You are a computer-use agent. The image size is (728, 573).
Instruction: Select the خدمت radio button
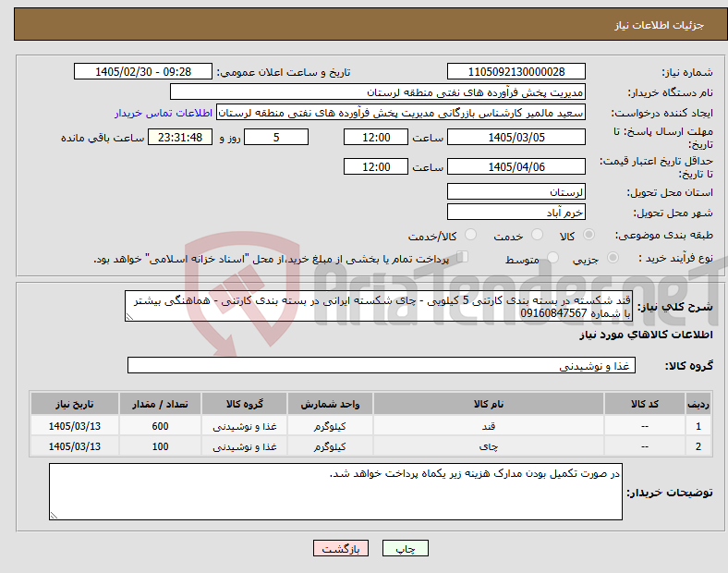pos(537,235)
